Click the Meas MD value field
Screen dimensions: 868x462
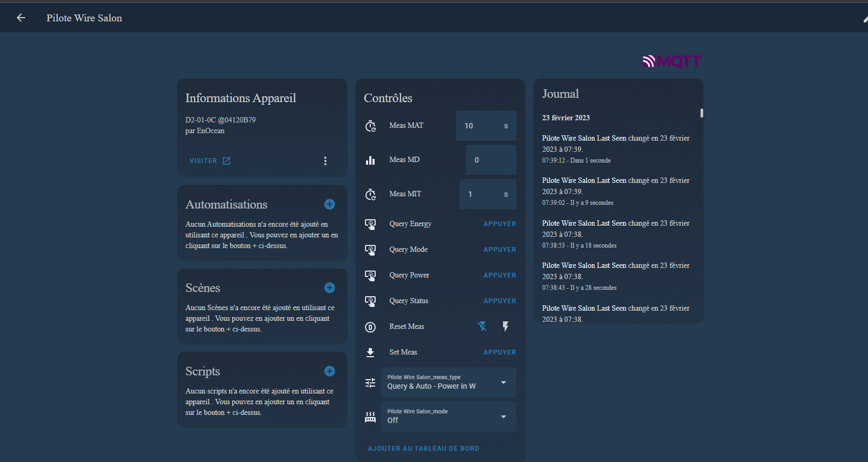(490, 160)
